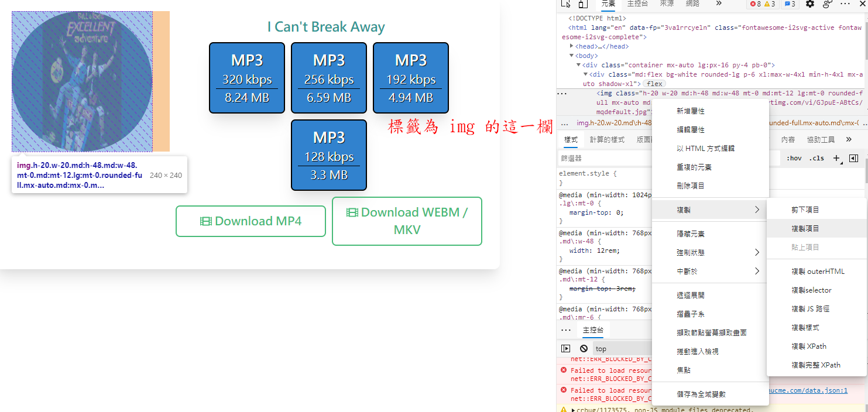868x412 pixels.
Task: Click the Download MP4 button
Action: pyautogui.click(x=251, y=221)
